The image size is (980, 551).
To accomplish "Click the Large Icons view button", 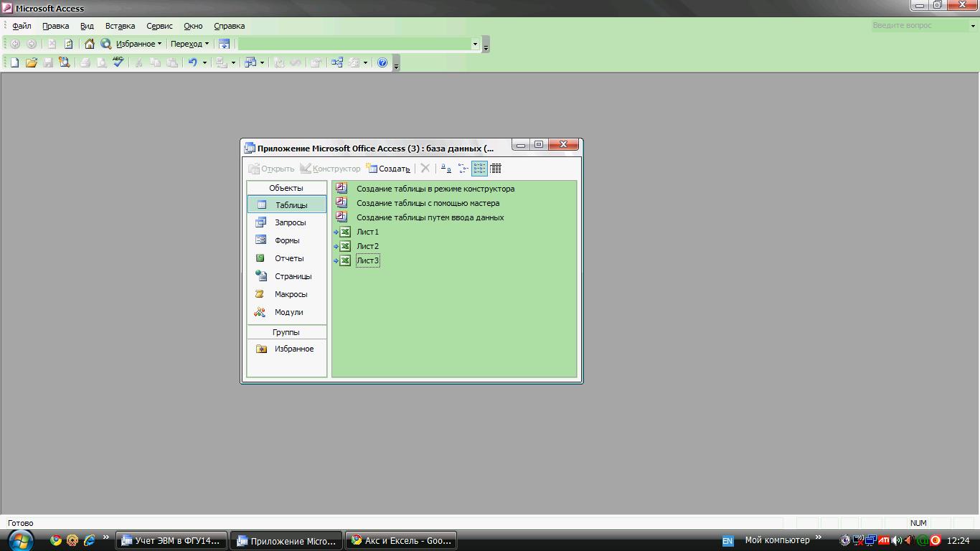I will tap(446, 169).
